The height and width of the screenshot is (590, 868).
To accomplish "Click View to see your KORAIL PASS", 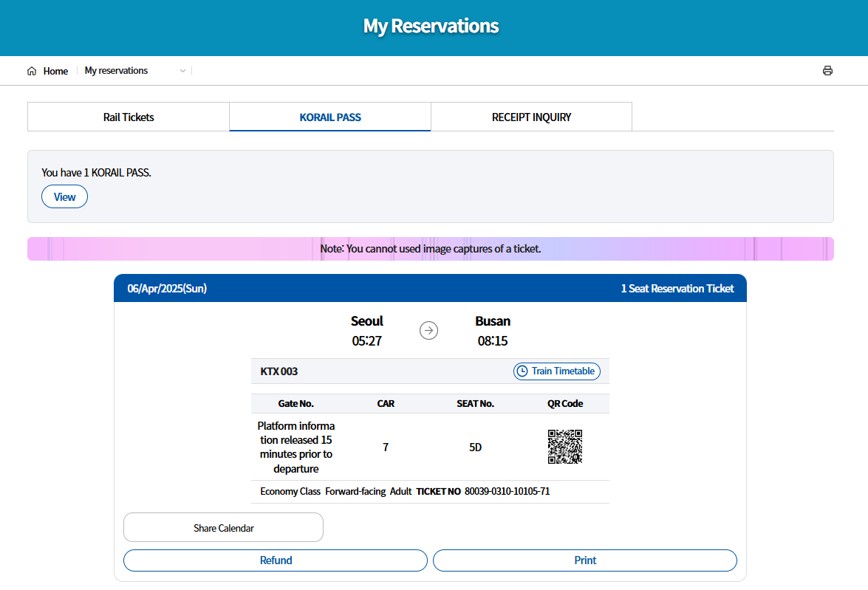I will (x=64, y=196).
